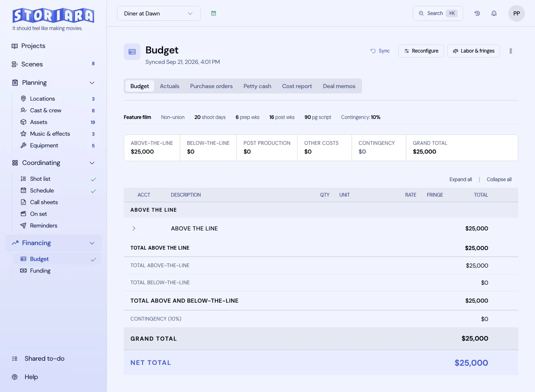The height and width of the screenshot is (392, 535).
Task: Click the Sync button
Action: click(x=380, y=51)
